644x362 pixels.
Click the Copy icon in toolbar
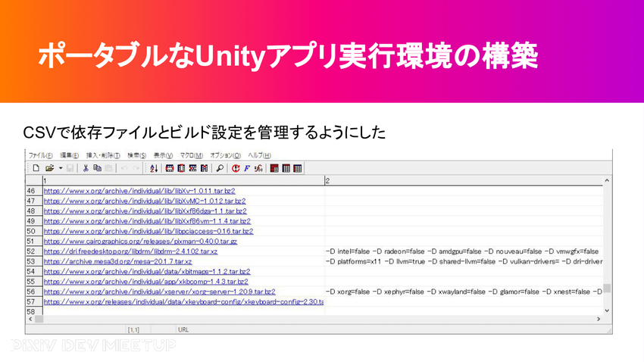click(98, 167)
